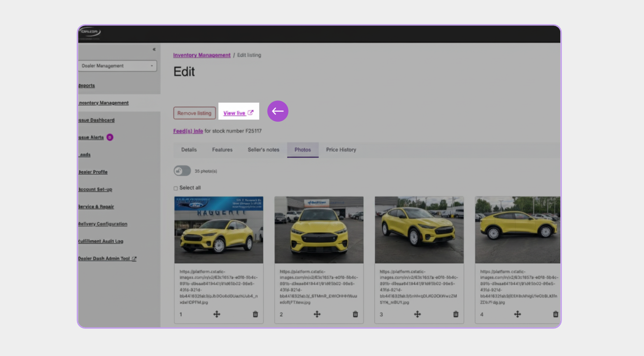
Task: Delete photo 3 using trash icon
Action: point(456,314)
